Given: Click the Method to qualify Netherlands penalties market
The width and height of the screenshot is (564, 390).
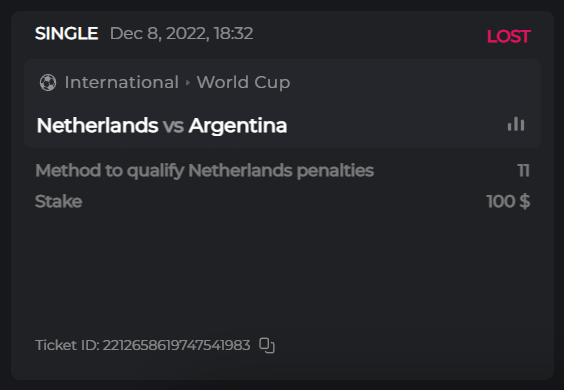Looking at the screenshot, I should pos(205,171).
